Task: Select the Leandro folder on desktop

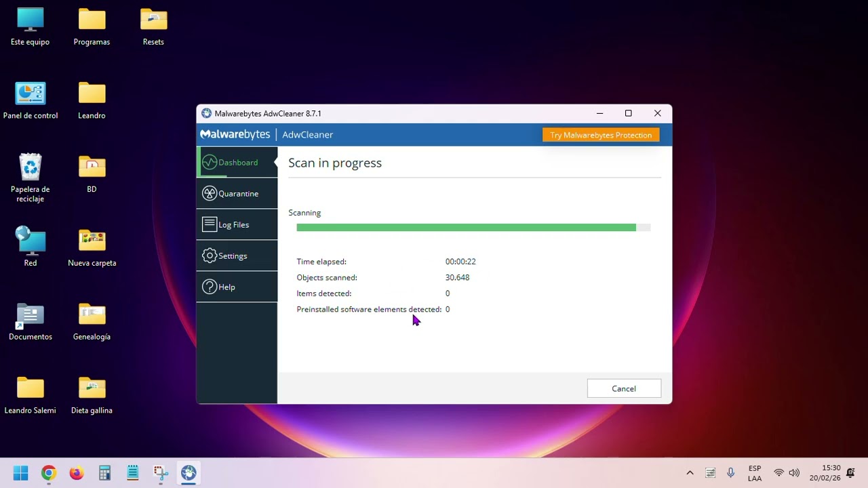Action: point(92,101)
